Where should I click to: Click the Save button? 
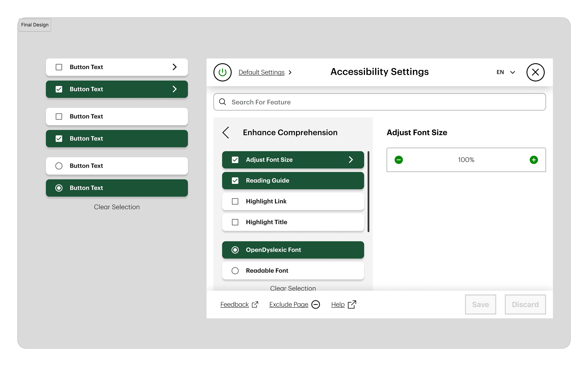coord(480,304)
